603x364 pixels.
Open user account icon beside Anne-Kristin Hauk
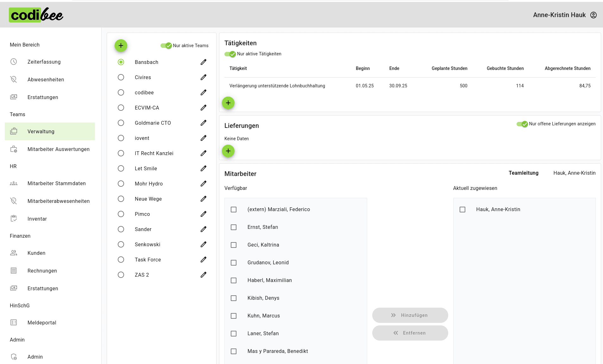point(594,15)
